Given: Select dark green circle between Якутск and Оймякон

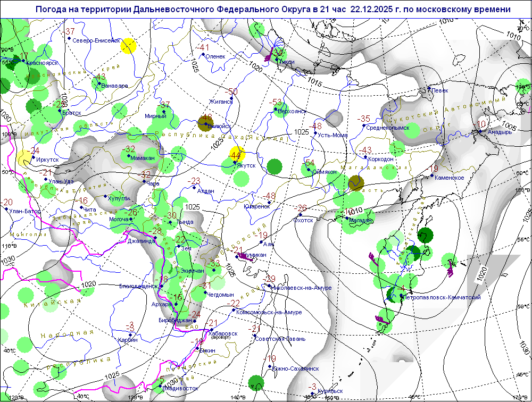Looking at the screenshot, I should (x=274, y=166).
